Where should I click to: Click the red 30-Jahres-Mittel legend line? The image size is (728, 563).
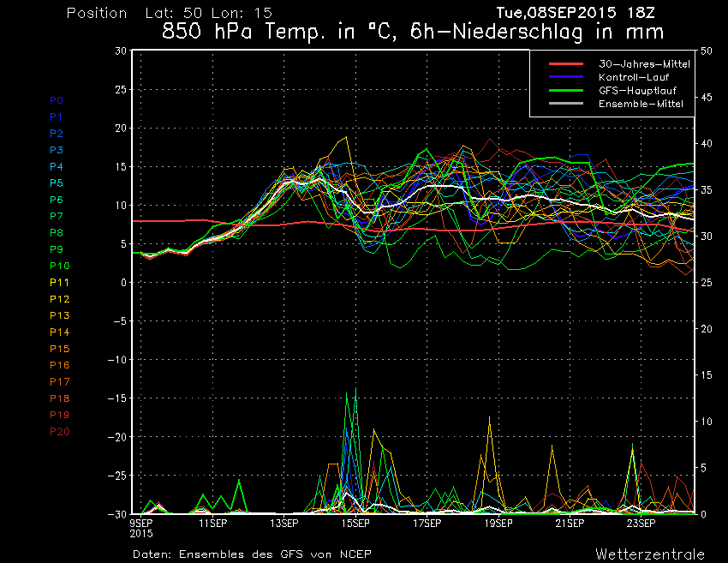coord(566,63)
